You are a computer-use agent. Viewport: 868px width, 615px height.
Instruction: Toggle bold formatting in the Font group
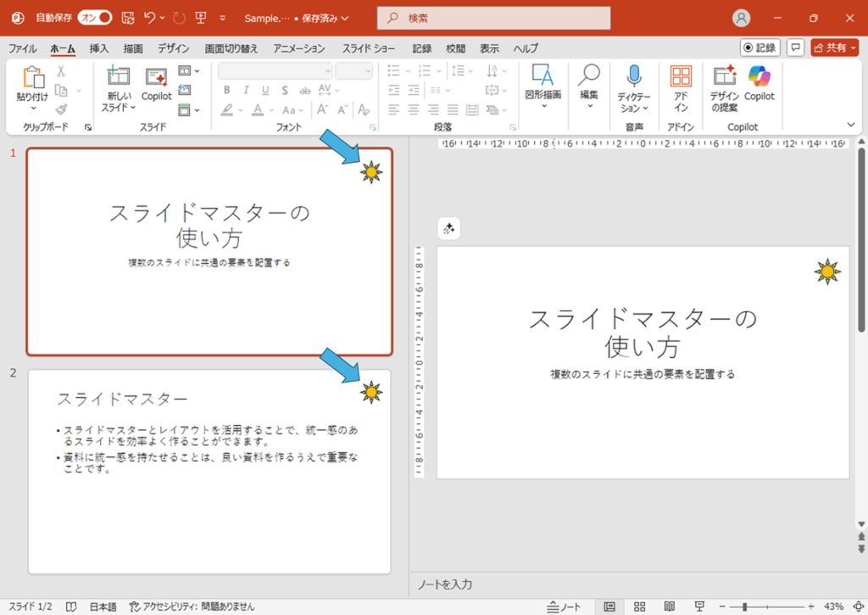click(x=227, y=89)
